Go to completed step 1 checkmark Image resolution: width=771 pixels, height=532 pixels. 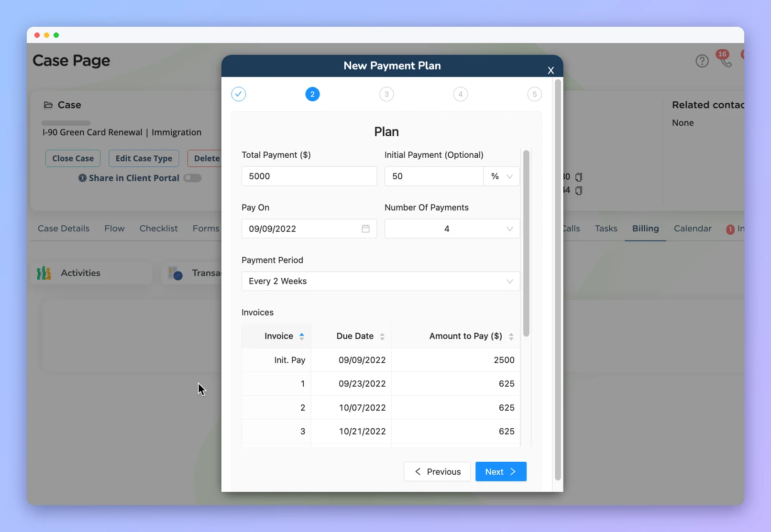[x=239, y=94]
